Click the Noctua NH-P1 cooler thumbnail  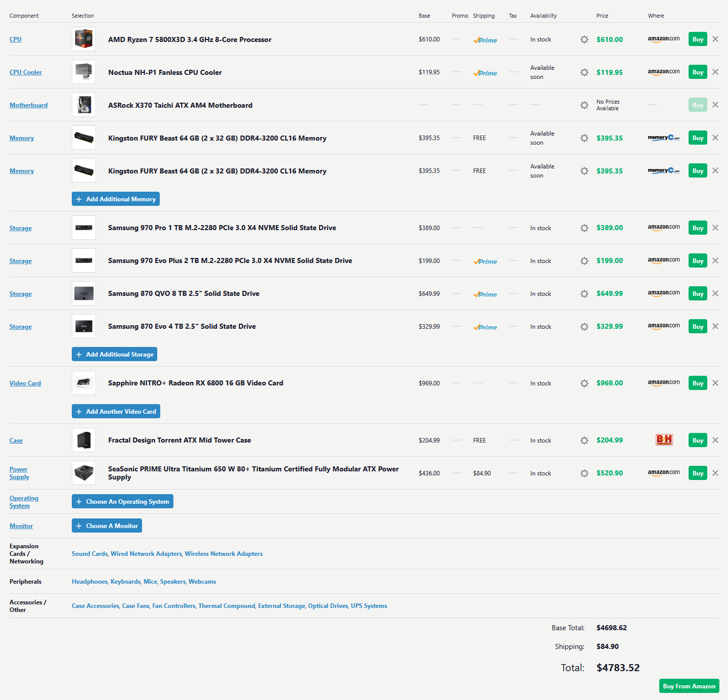(84, 72)
